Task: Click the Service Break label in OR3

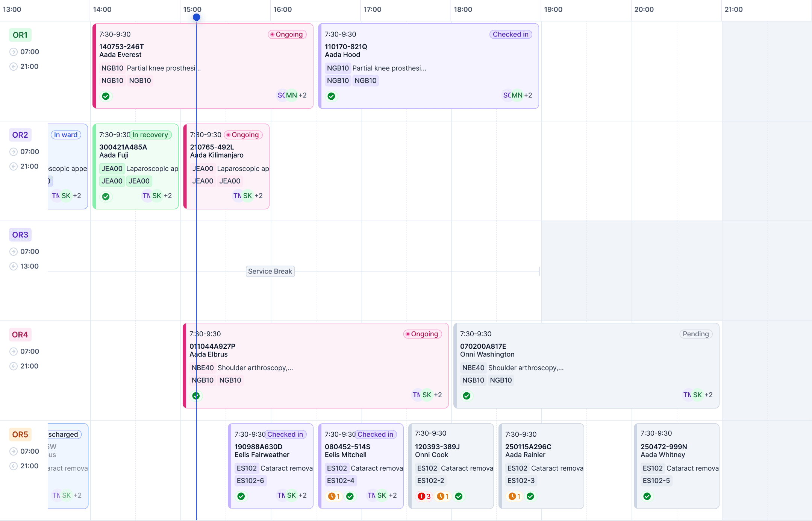Action: coord(270,271)
